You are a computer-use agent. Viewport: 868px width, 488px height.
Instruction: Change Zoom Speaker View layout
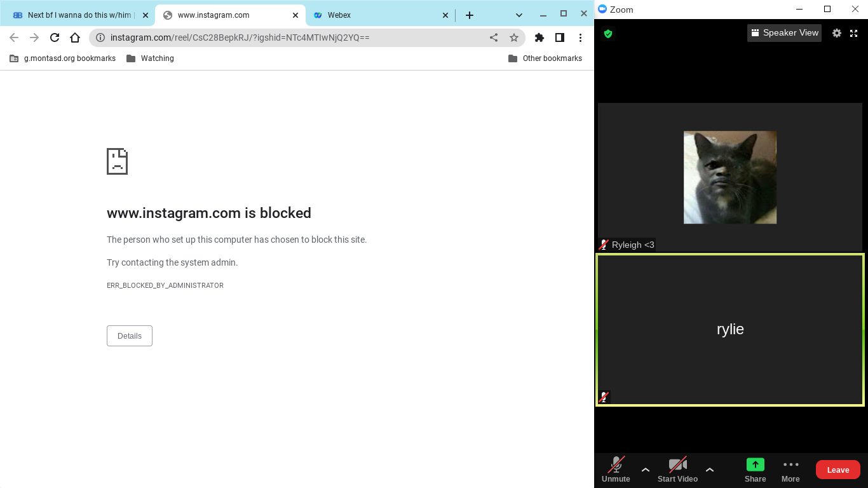pos(784,33)
